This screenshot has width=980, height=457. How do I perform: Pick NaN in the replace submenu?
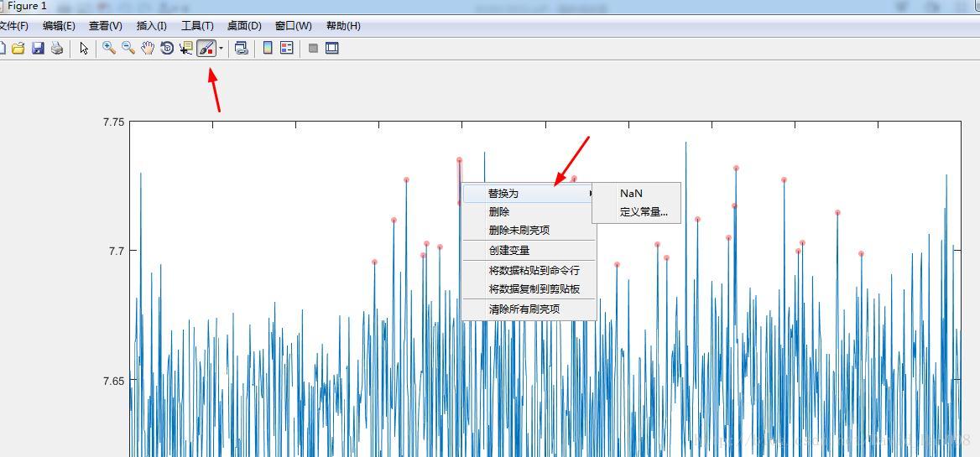point(636,194)
